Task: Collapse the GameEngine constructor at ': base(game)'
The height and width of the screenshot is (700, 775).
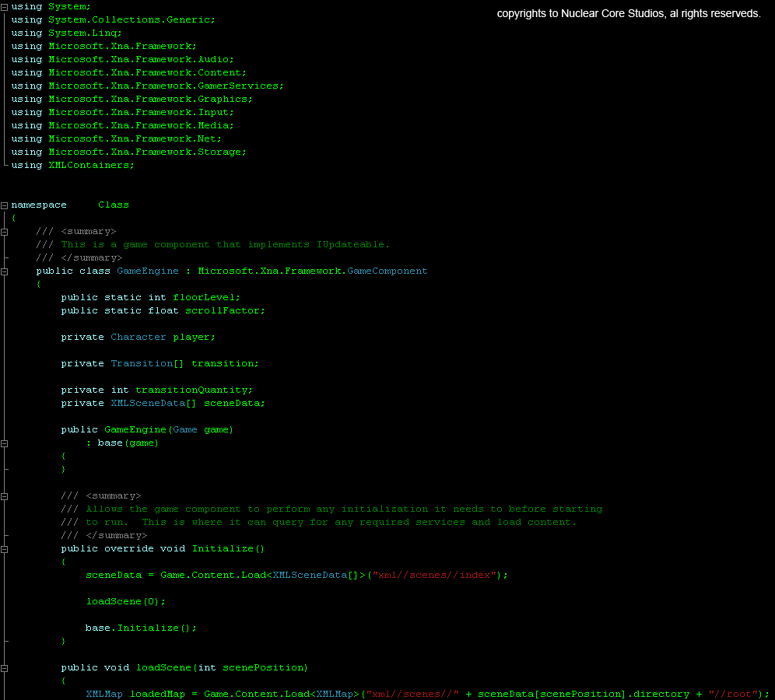Action: tap(5, 443)
